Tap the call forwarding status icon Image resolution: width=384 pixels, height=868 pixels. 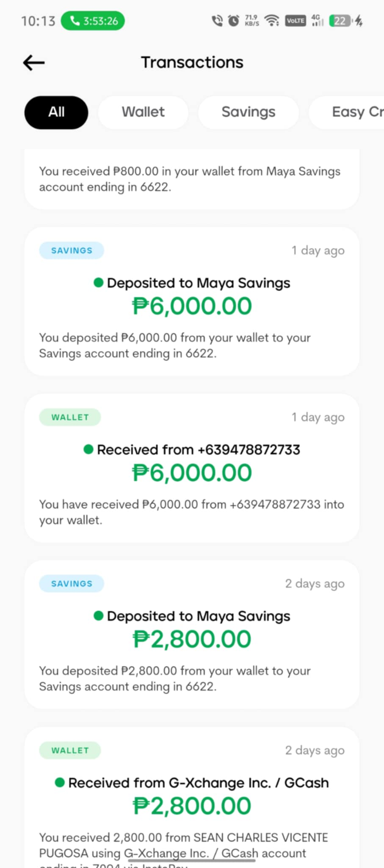(x=217, y=20)
